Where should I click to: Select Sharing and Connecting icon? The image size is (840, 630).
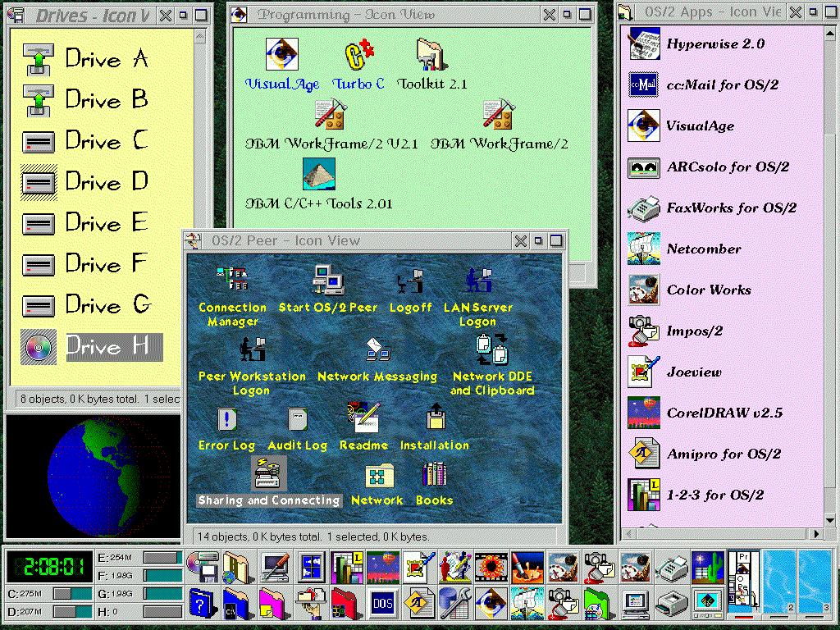tap(268, 473)
